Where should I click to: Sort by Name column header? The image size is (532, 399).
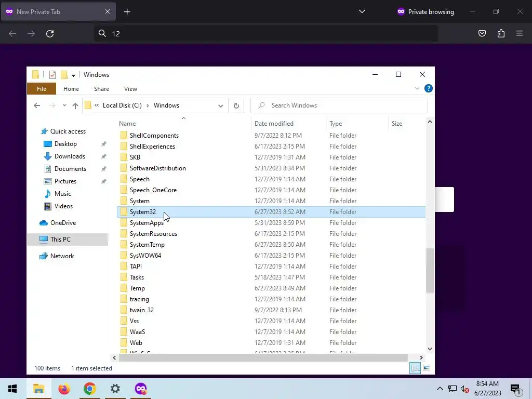coord(127,124)
